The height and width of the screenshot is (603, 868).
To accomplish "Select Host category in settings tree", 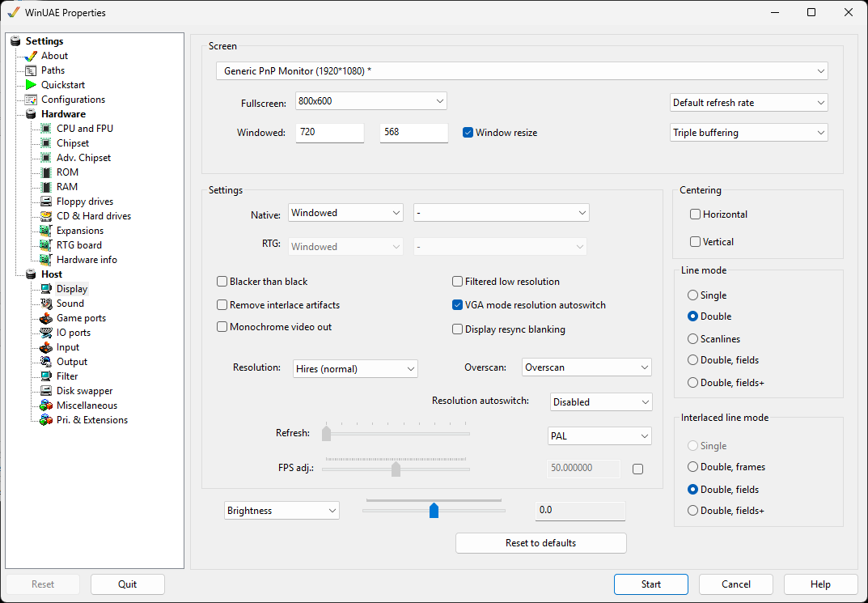I will click(52, 274).
